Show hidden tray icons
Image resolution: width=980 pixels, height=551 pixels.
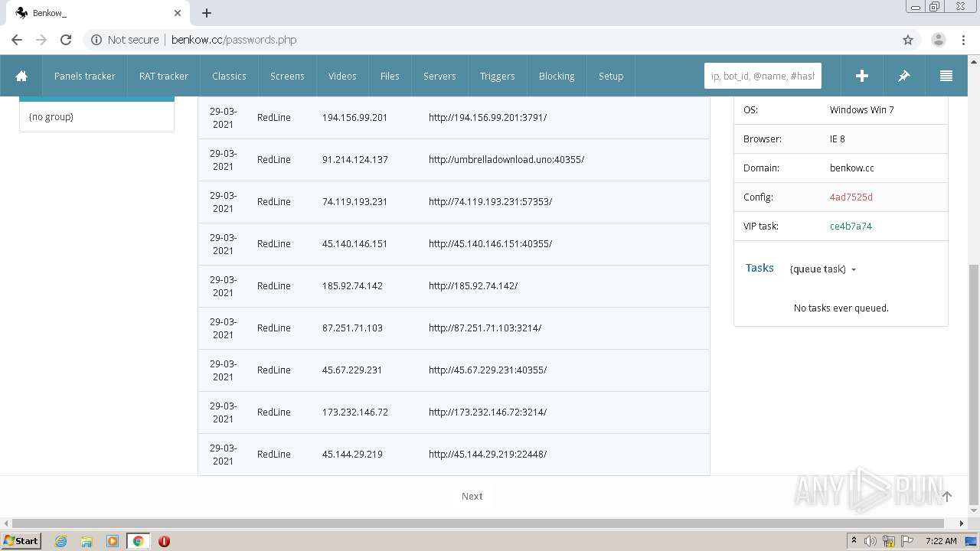pyautogui.click(x=854, y=541)
